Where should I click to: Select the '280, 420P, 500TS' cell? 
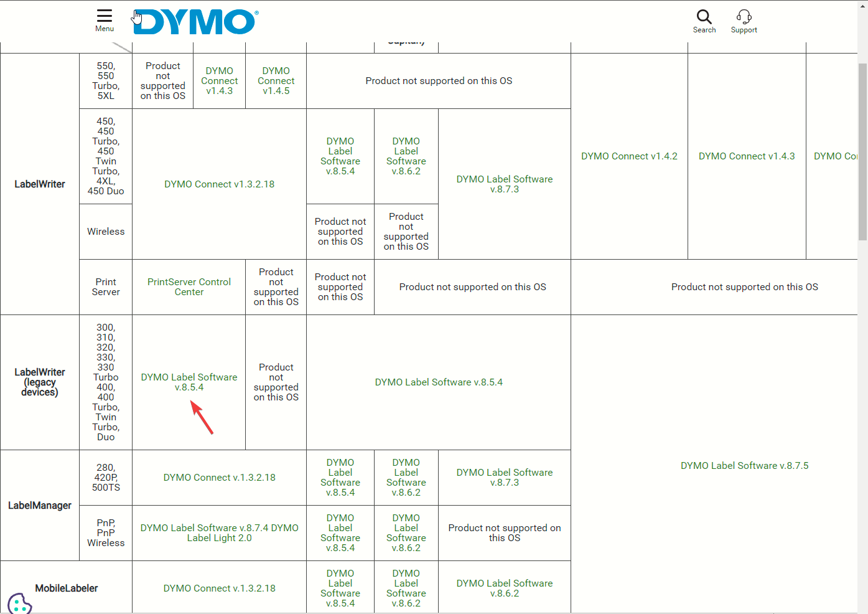coord(106,478)
